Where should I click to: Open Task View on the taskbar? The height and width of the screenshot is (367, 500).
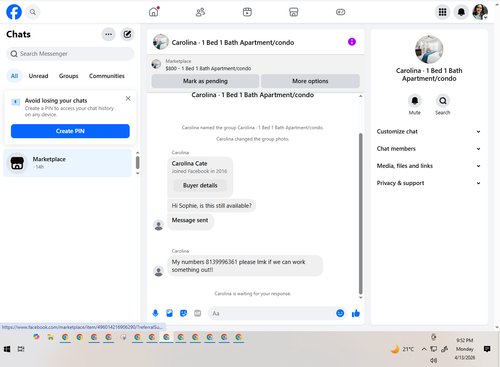21,349
